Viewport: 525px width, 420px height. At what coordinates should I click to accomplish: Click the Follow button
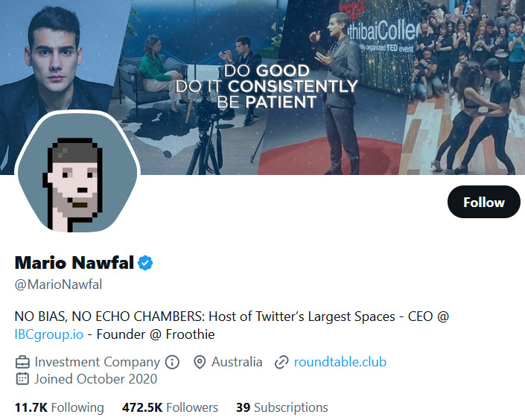(483, 202)
